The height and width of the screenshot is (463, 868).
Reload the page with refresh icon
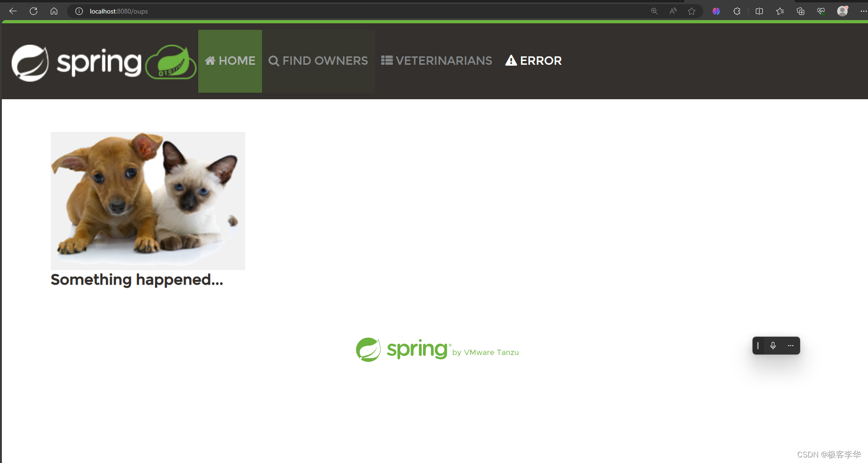click(x=34, y=11)
